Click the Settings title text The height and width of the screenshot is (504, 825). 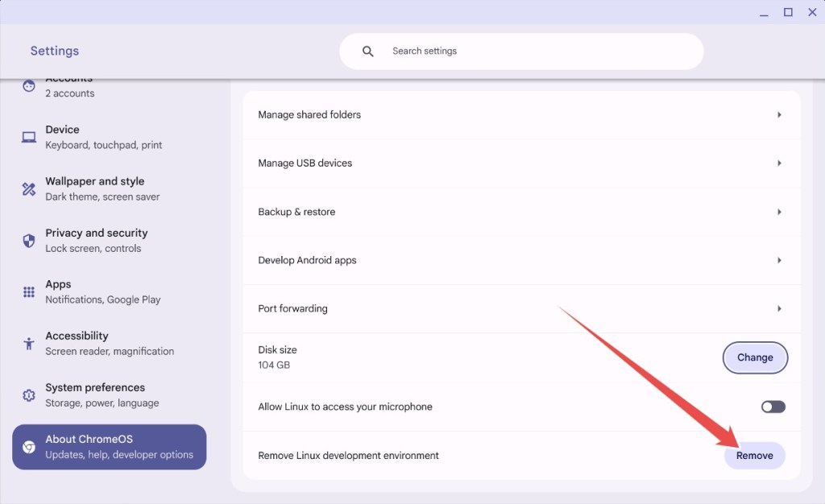click(x=55, y=51)
